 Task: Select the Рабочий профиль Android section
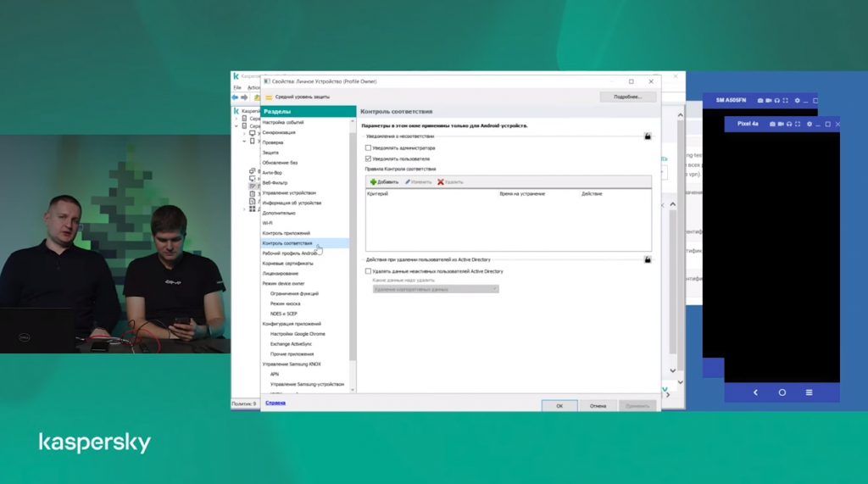coord(290,253)
